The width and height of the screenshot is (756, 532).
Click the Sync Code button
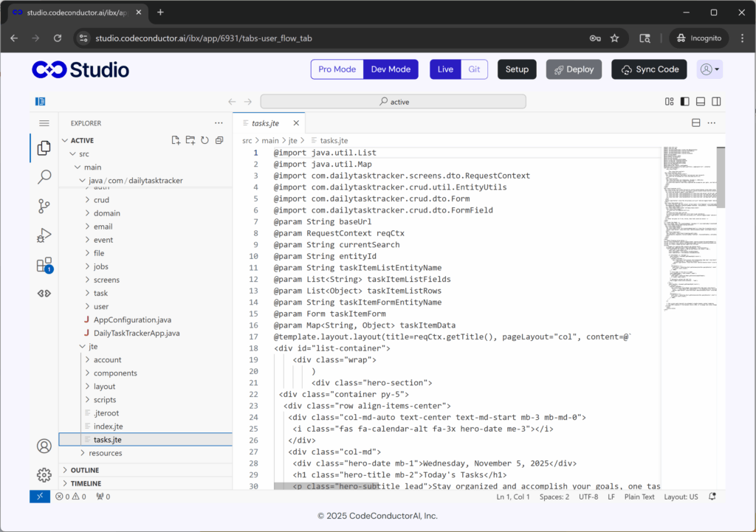point(649,69)
